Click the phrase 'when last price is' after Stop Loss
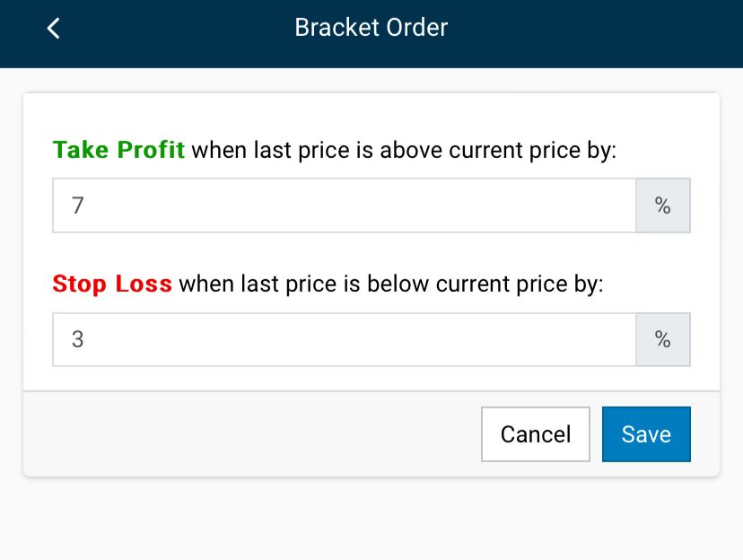The image size is (743, 560). 269,284
